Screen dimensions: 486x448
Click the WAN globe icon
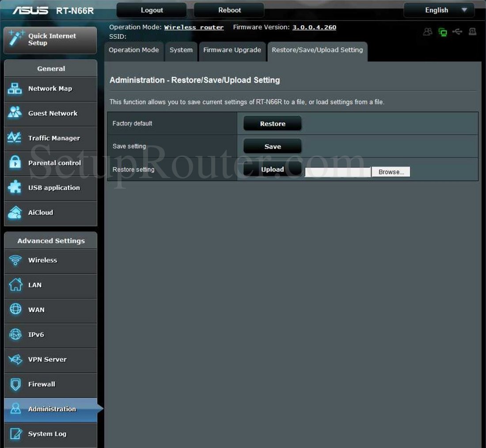coord(15,309)
